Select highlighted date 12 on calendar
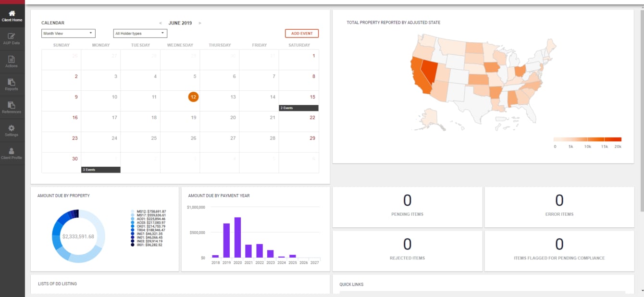This screenshot has height=297, width=644. tap(193, 97)
